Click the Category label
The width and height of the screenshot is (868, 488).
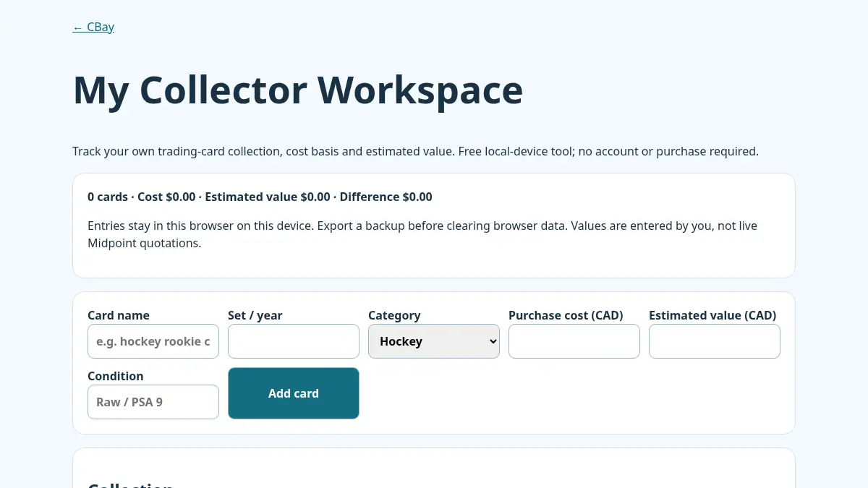394,315
